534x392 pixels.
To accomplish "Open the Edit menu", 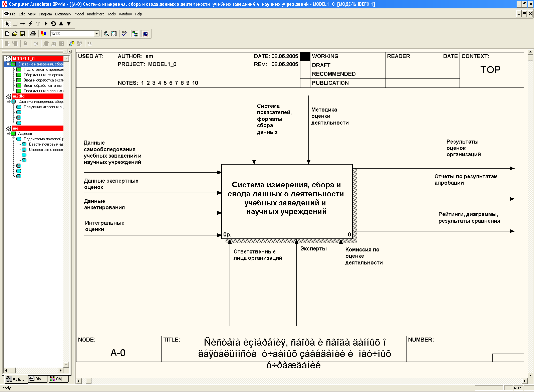I will [x=22, y=14].
